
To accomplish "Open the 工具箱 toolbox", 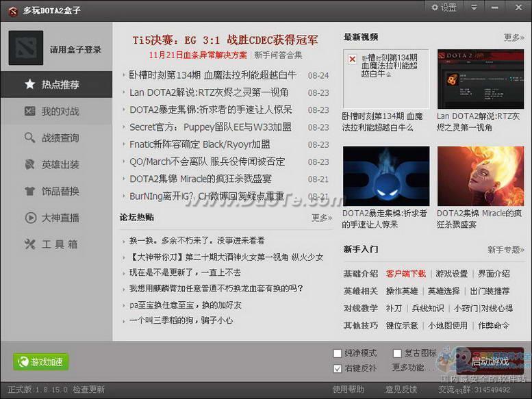I will point(56,244).
